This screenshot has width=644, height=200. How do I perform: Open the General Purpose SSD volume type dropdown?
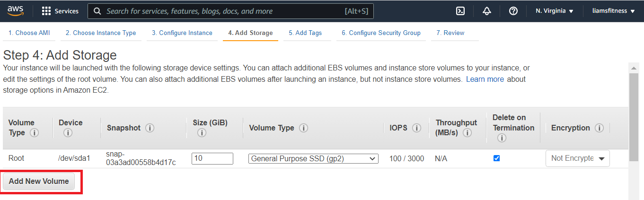pyautogui.click(x=313, y=159)
